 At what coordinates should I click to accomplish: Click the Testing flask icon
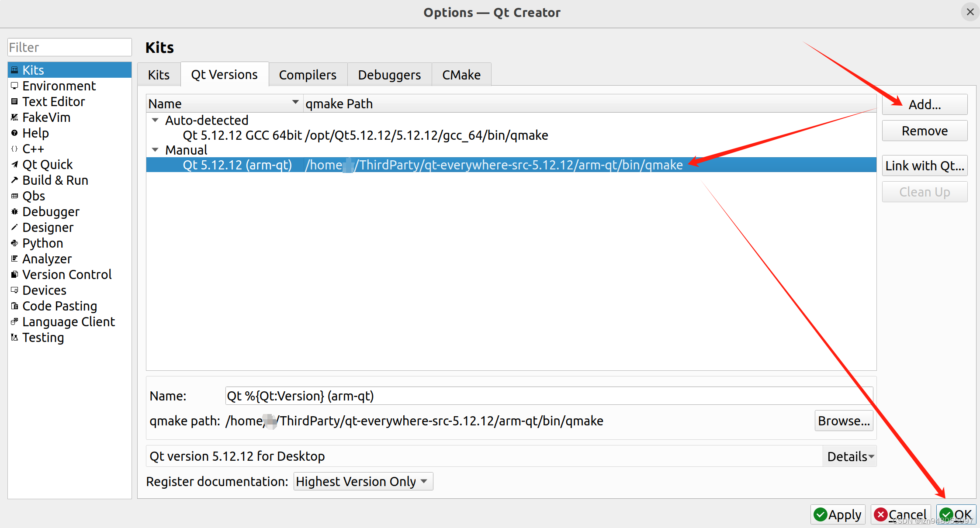click(x=14, y=338)
